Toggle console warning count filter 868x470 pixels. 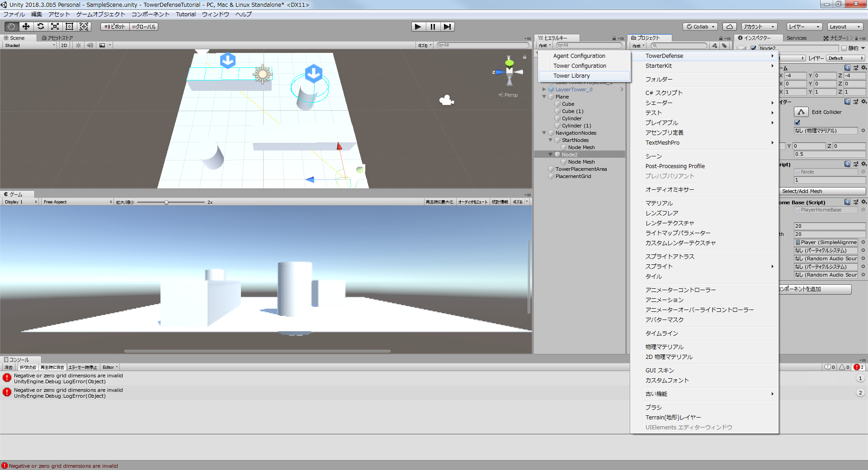(x=844, y=367)
